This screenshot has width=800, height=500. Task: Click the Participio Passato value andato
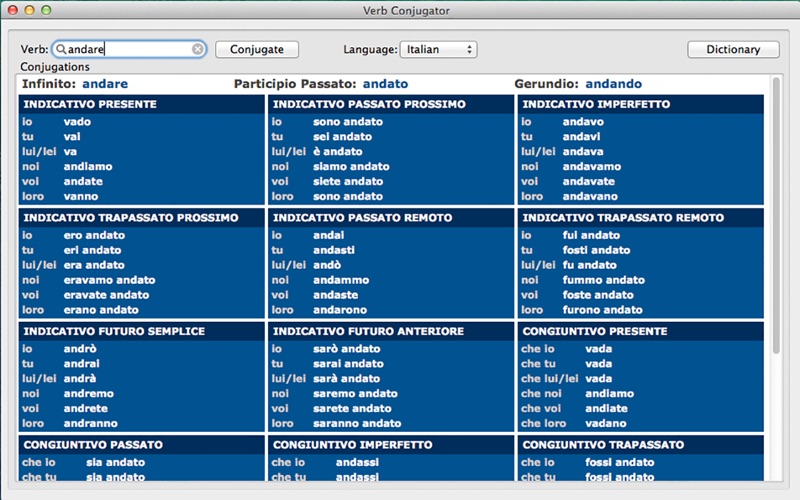pos(385,84)
